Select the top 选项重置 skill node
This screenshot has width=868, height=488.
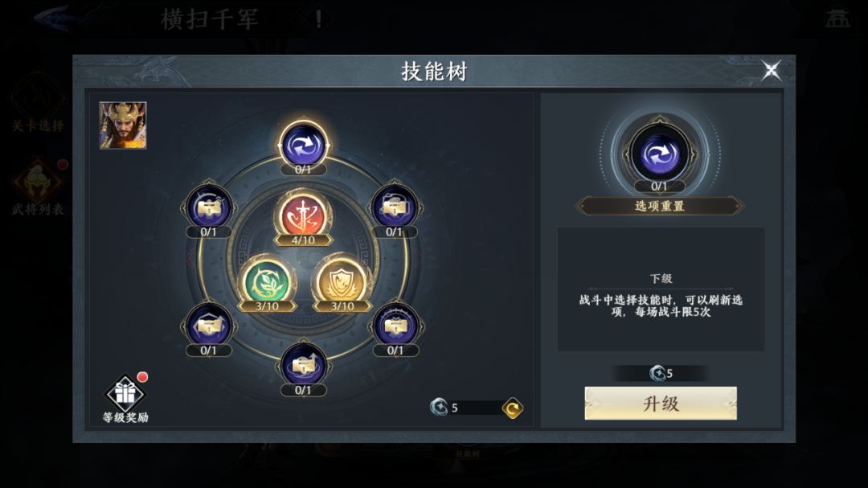click(x=303, y=146)
